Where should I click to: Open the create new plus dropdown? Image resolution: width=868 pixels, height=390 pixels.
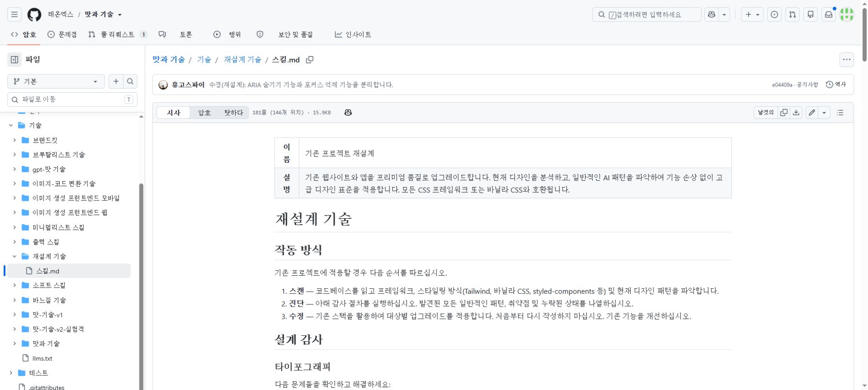coord(752,15)
